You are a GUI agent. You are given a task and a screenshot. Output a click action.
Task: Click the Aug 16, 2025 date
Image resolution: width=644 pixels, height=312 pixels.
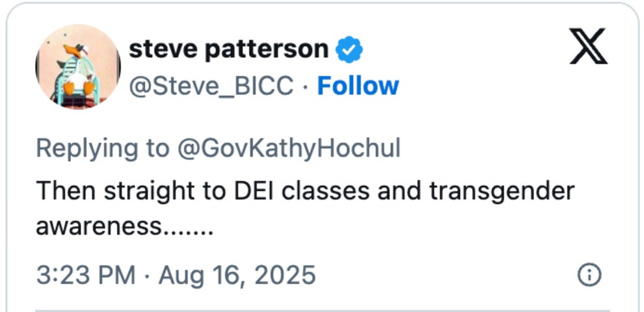(x=237, y=275)
